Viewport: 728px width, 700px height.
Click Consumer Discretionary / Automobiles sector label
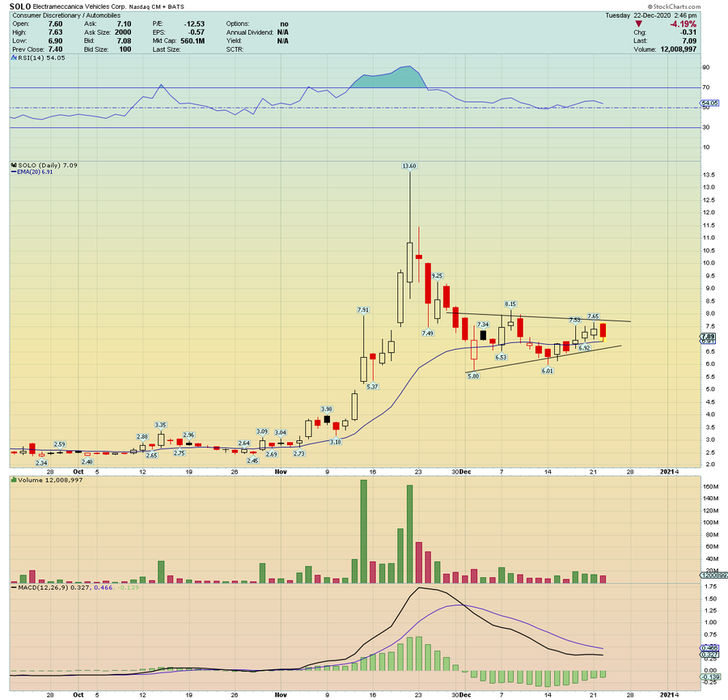(x=66, y=15)
